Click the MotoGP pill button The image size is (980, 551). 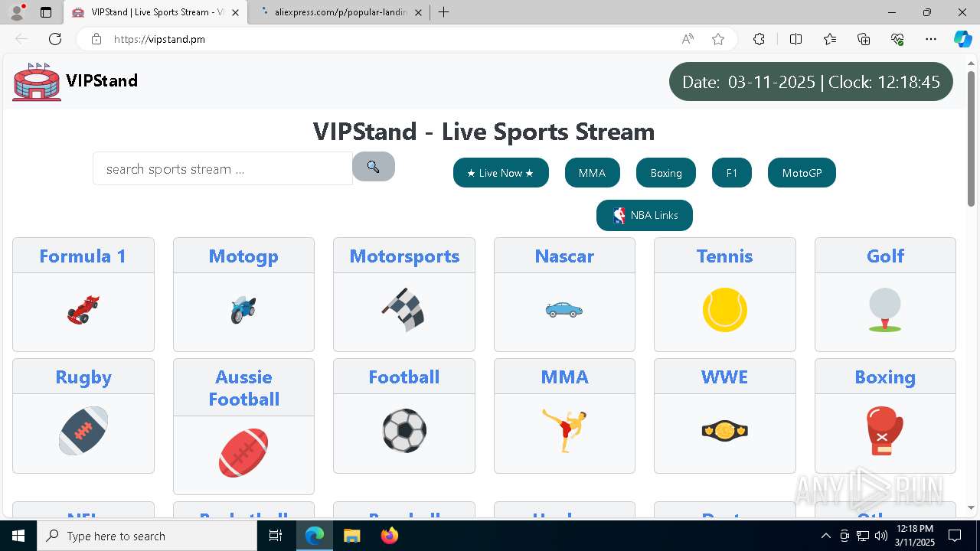coord(802,173)
